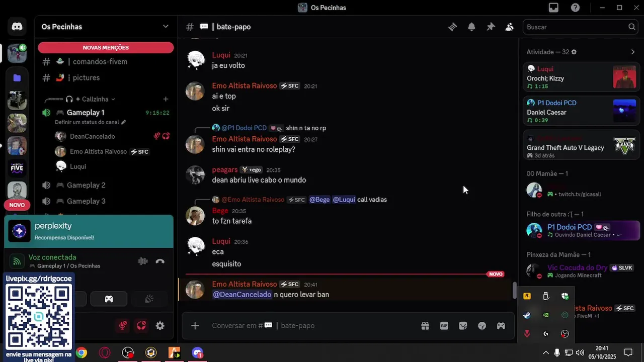
Task: Expand the Os Pecinhas server dropdown
Action: pyautogui.click(x=166, y=27)
